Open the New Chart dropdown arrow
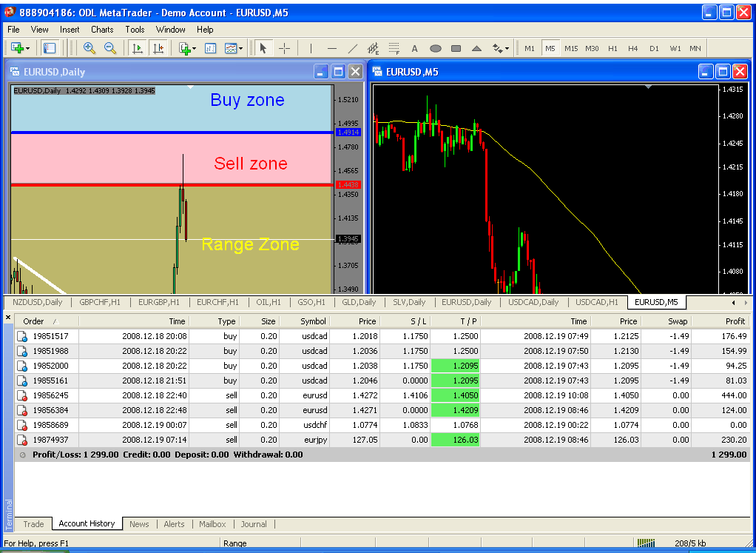The width and height of the screenshot is (756, 553). pyautogui.click(x=27, y=49)
